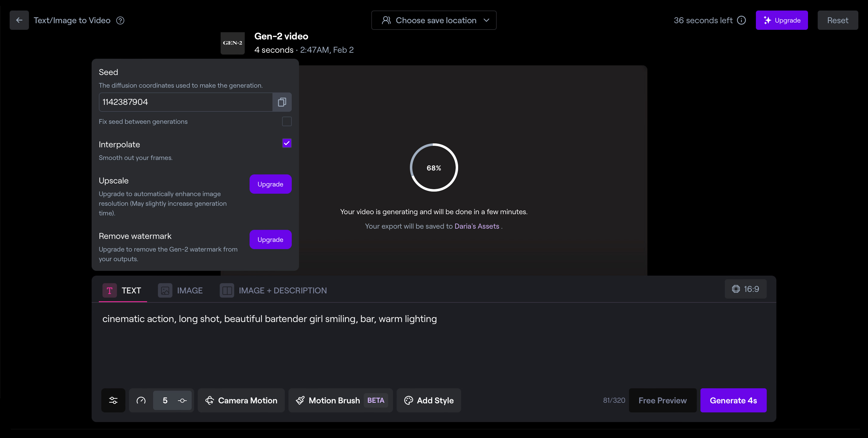This screenshot has width=868, height=438.
Task: Click Free Preview button
Action: 662,400
